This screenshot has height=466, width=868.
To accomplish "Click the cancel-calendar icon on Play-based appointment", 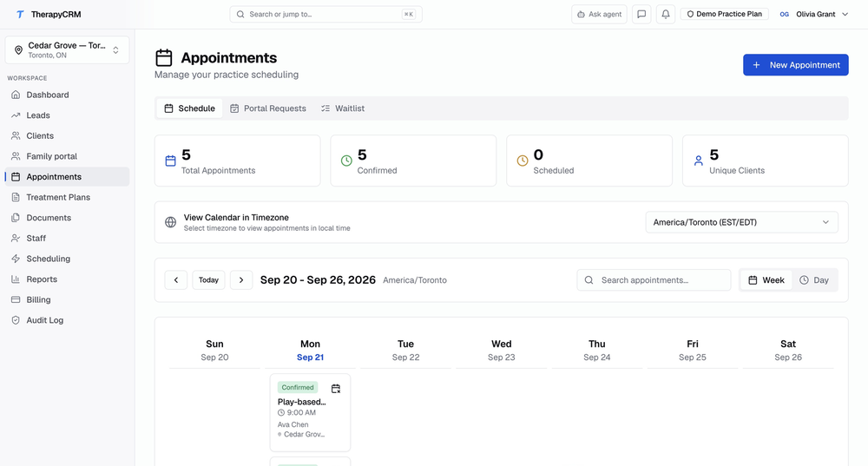I will point(335,389).
